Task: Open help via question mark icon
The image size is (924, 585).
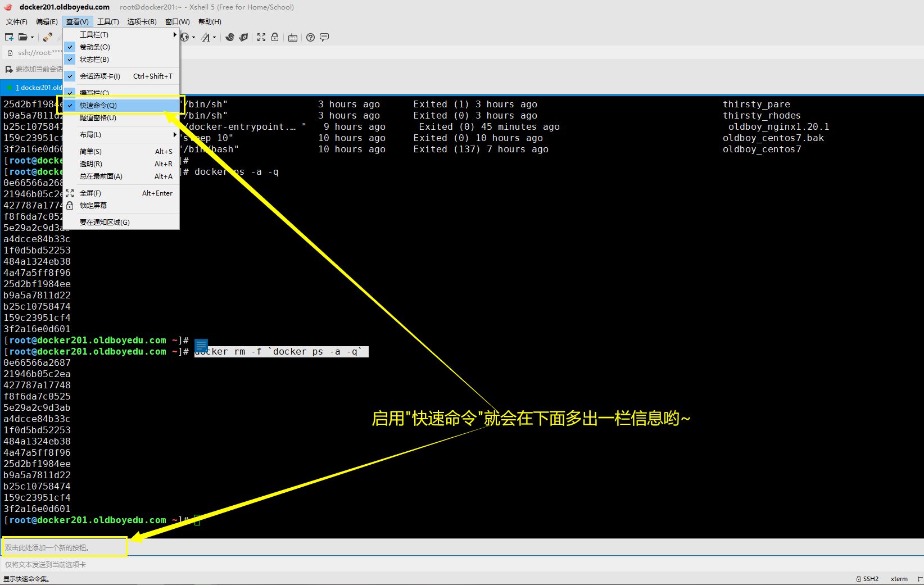Action: point(310,37)
